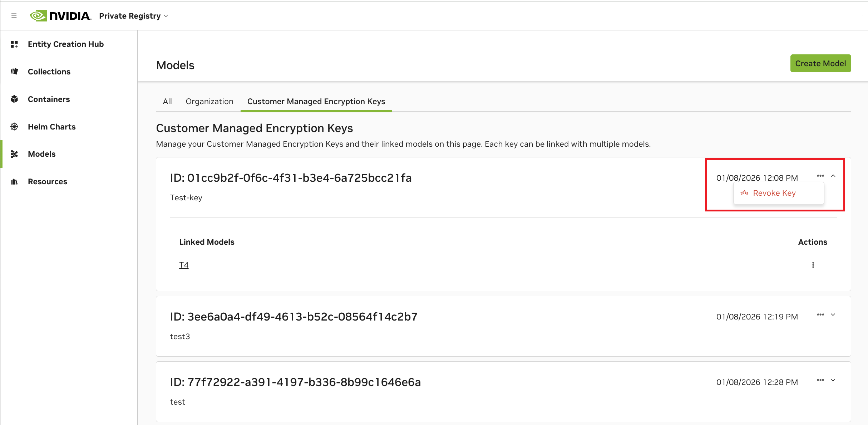Open Helm Charts in sidebar
Screen dimensions: 868x425
(51, 127)
